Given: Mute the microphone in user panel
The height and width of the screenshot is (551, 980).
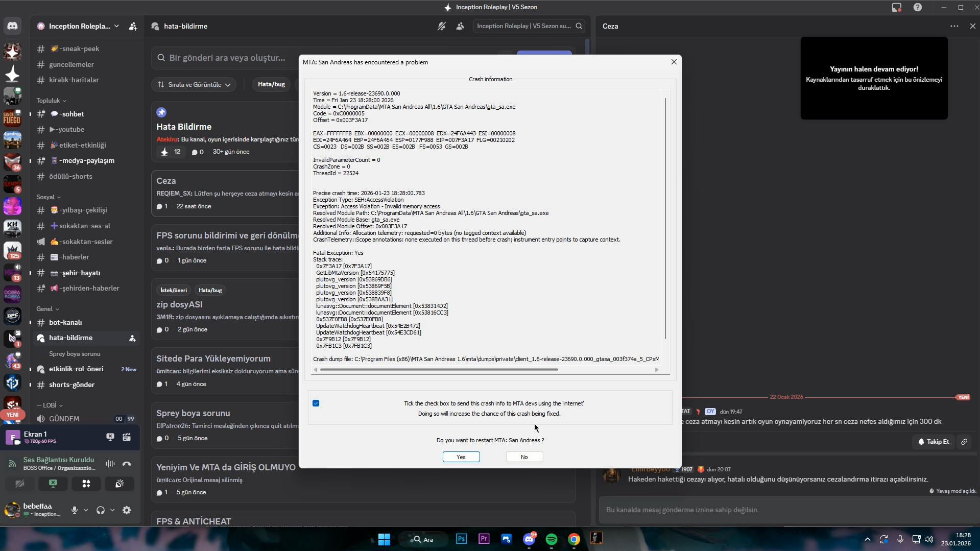Looking at the screenshot, I should click(x=75, y=510).
